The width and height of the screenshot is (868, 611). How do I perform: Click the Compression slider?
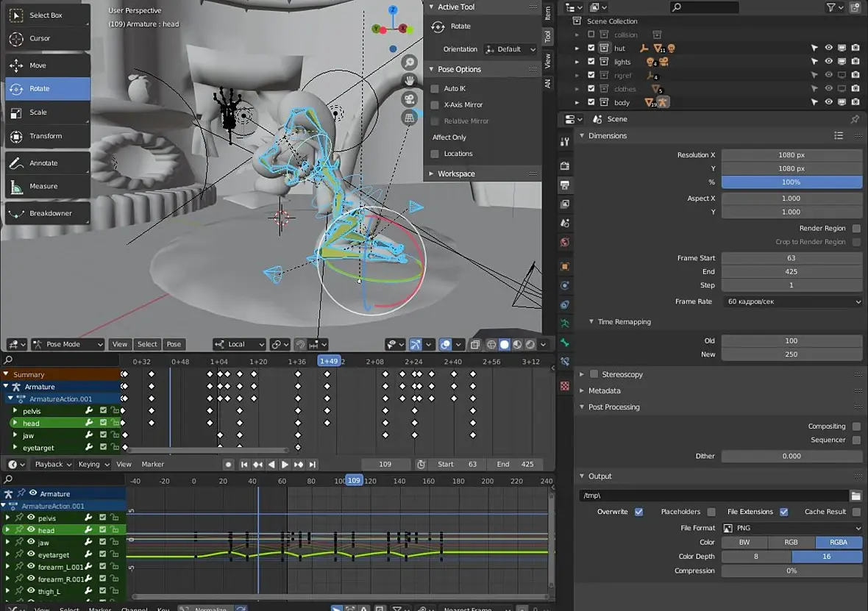point(791,571)
